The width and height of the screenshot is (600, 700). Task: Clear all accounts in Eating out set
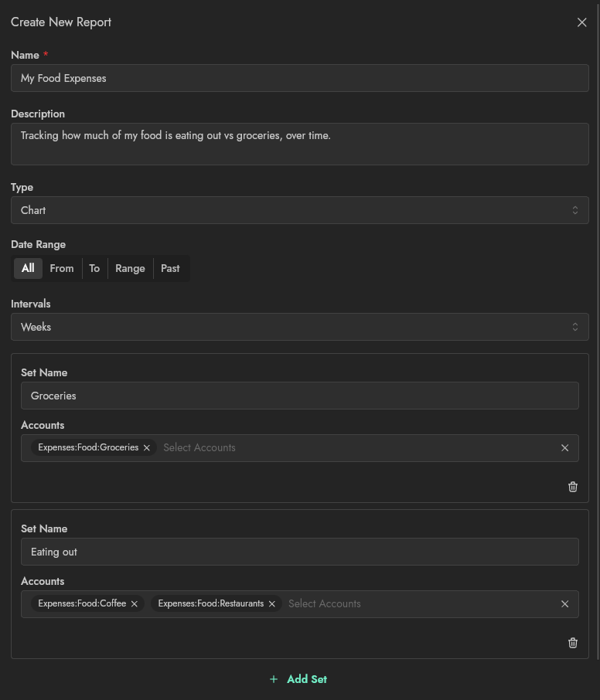[564, 604]
